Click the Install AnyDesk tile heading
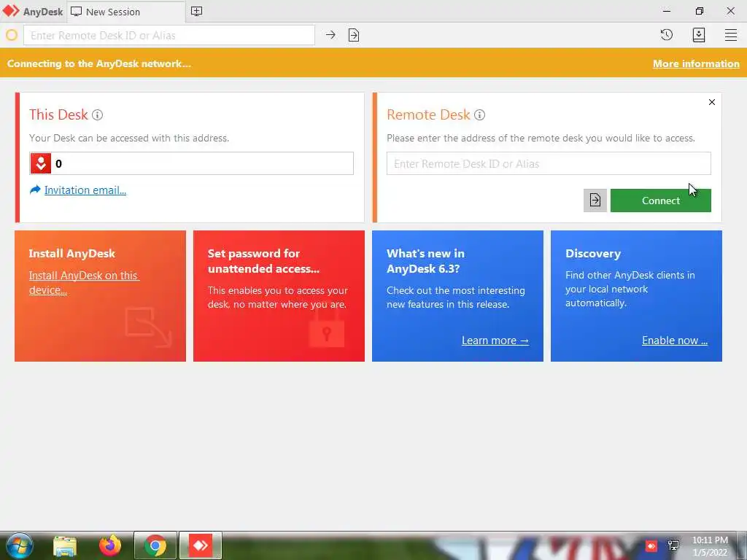The width and height of the screenshot is (747, 560). [72, 253]
